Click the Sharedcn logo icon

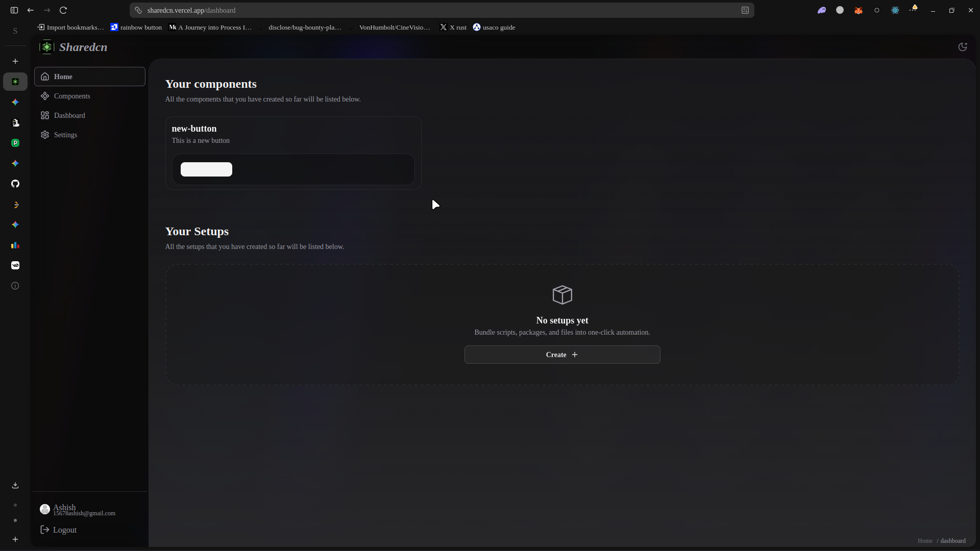tap(46, 47)
